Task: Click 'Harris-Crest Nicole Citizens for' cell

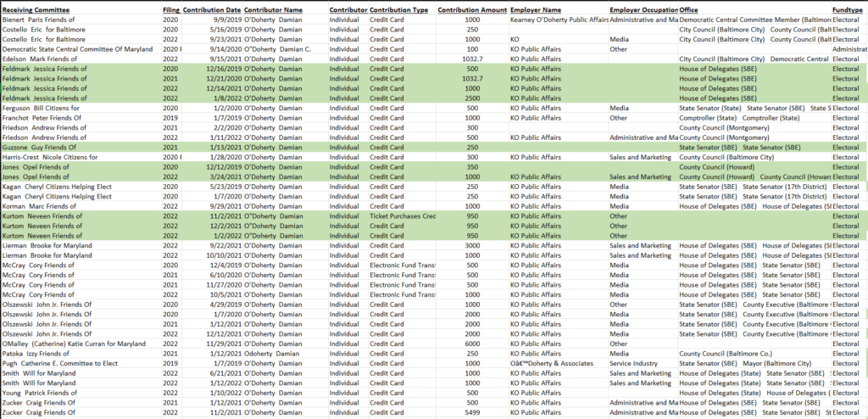Action: 50,158
